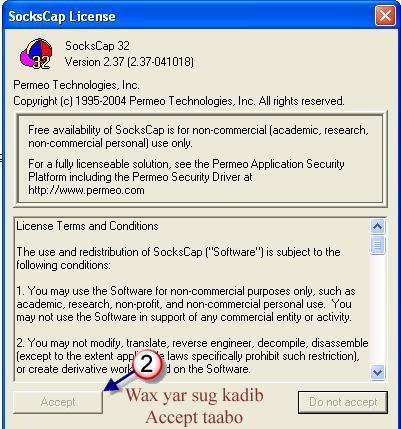401x429 pixels.
Task: Click the Permeo Technologies, Inc. company line
Action: tap(76, 85)
